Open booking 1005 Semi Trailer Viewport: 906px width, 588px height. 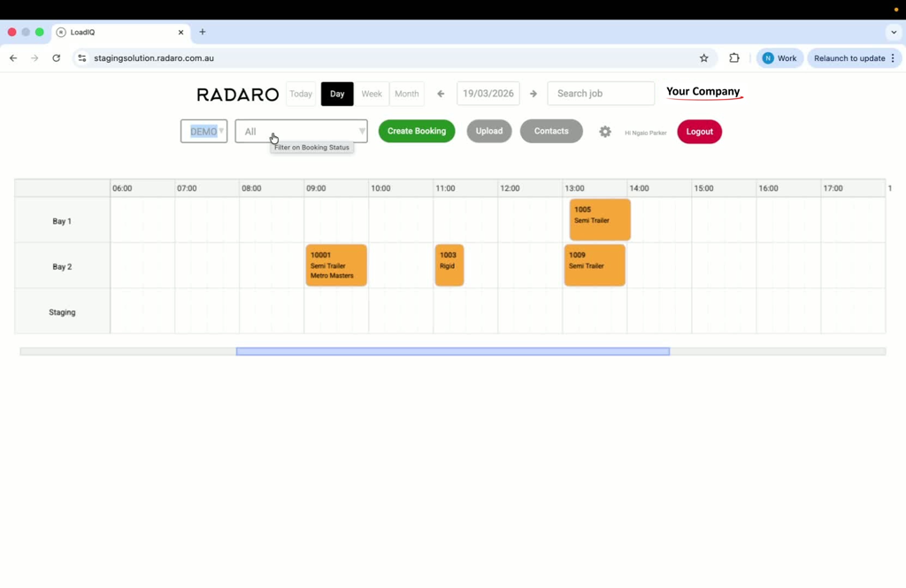click(600, 219)
